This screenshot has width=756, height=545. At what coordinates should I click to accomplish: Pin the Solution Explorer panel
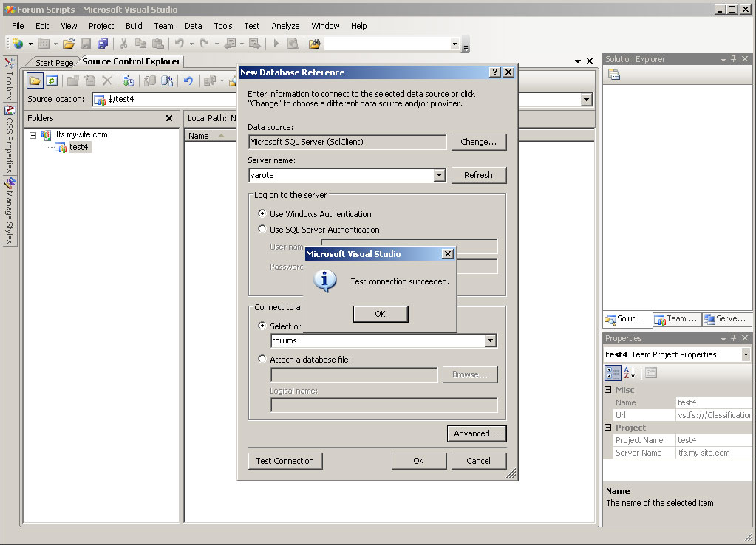734,59
